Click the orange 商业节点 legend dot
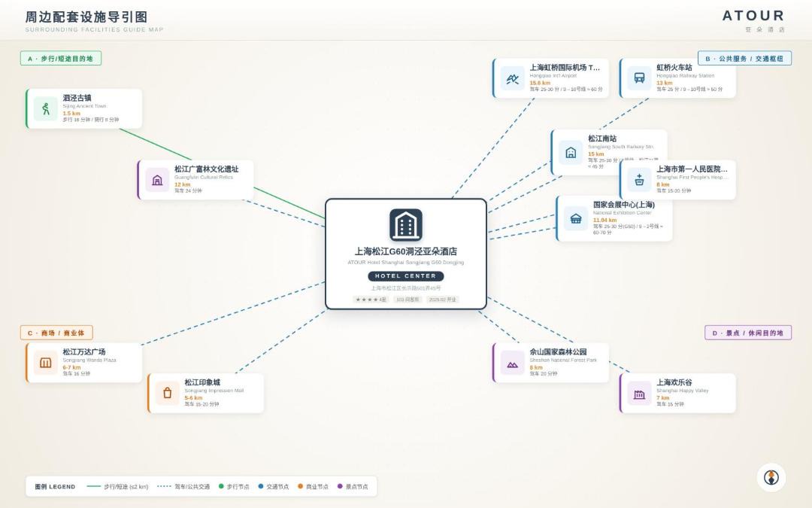This screenshot has height=508, width=812. tap(300, 486)
